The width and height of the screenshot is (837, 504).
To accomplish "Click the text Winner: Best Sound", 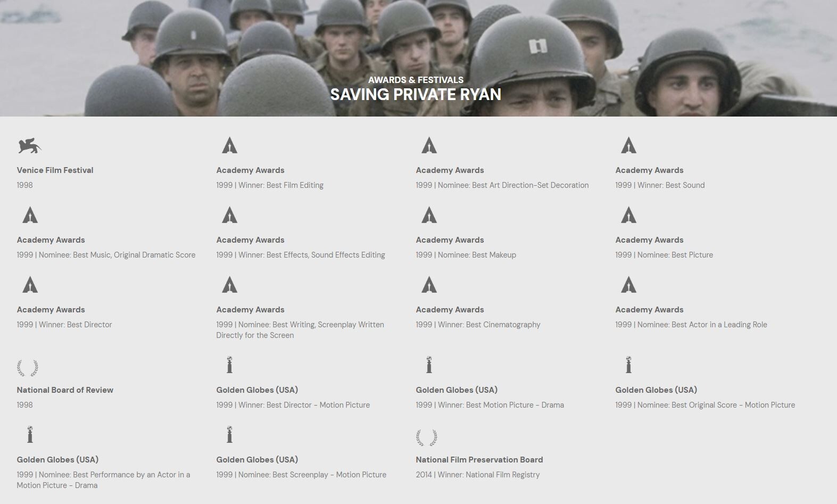I will click(671, 185).
